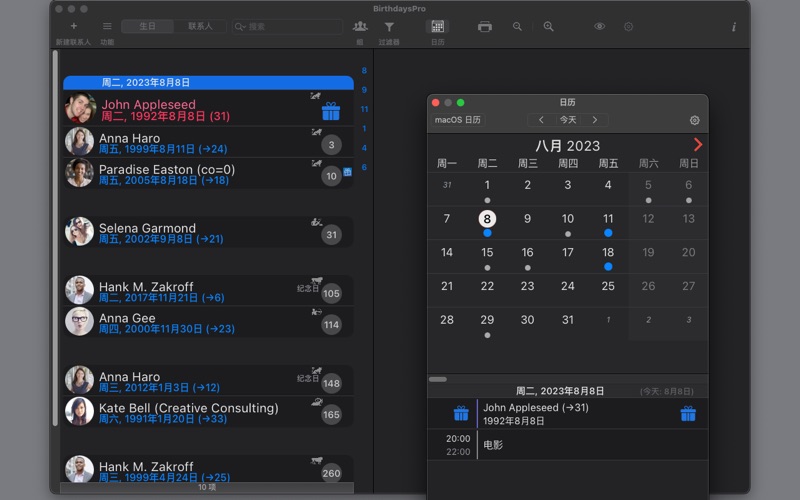800x500 pixels.
Task: Toggle the calendar panel toolbar button
Action: pos(437,26)
